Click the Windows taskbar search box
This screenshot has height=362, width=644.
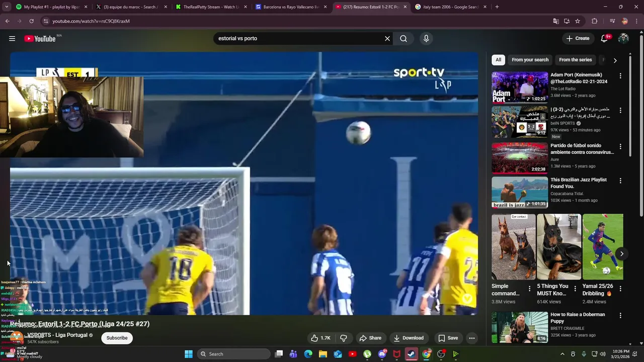pyautogui.click(x=233, y=354)
